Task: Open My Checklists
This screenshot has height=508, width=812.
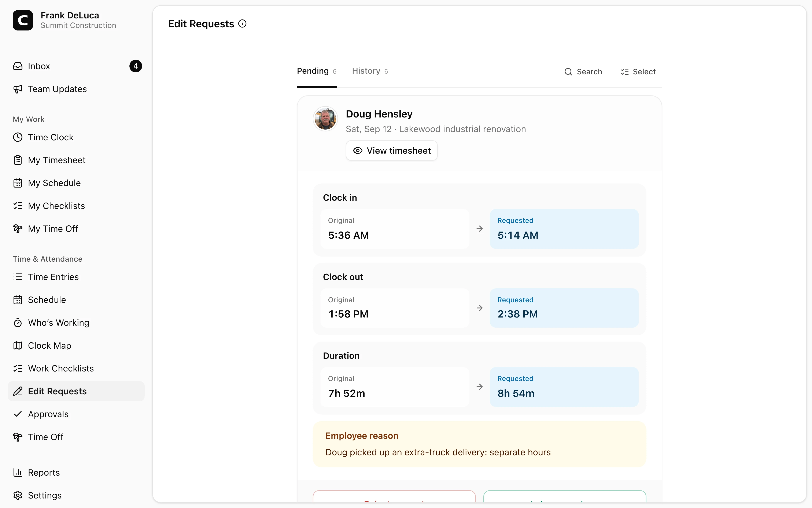Action: (x=76, y=206)
